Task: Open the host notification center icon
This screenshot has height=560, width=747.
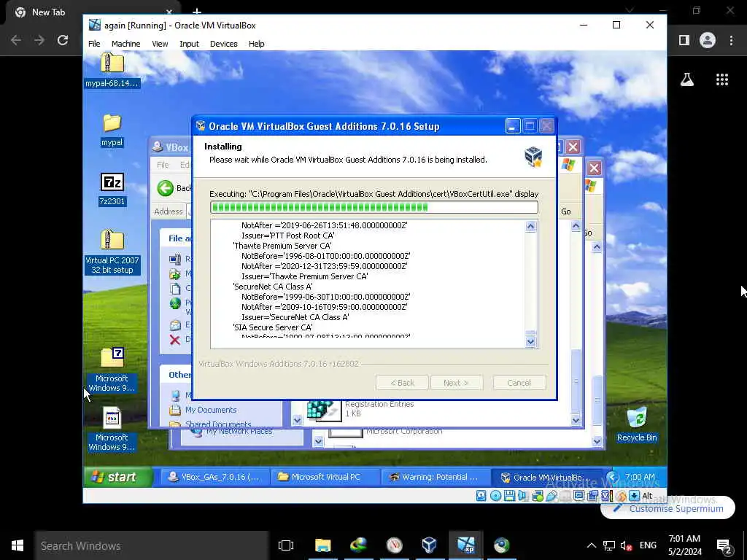Action: pos(724,545)
